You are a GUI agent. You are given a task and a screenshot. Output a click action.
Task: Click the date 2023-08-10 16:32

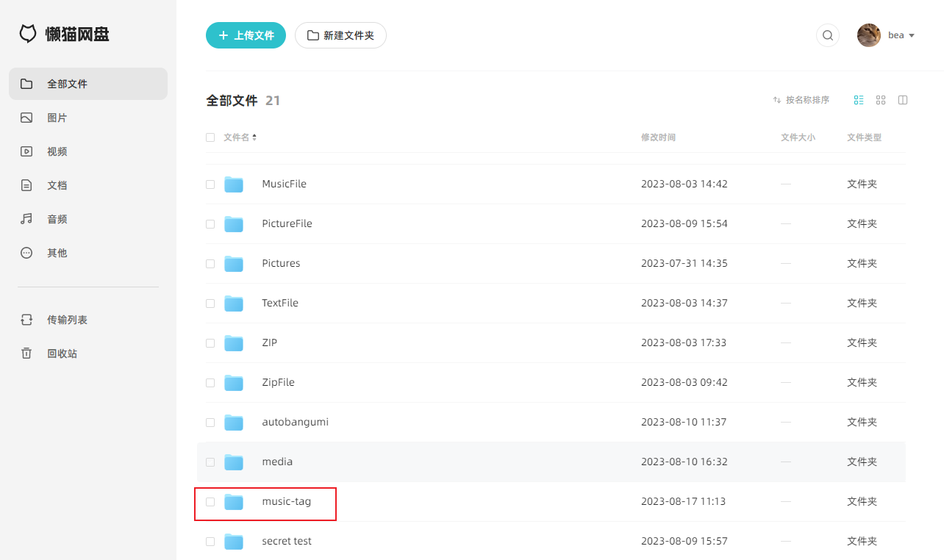click(684, 462)
